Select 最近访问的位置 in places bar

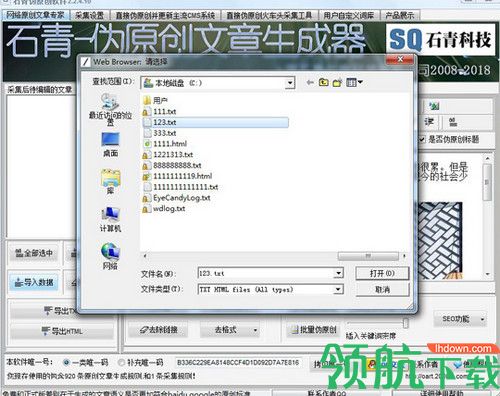(110, 109)
